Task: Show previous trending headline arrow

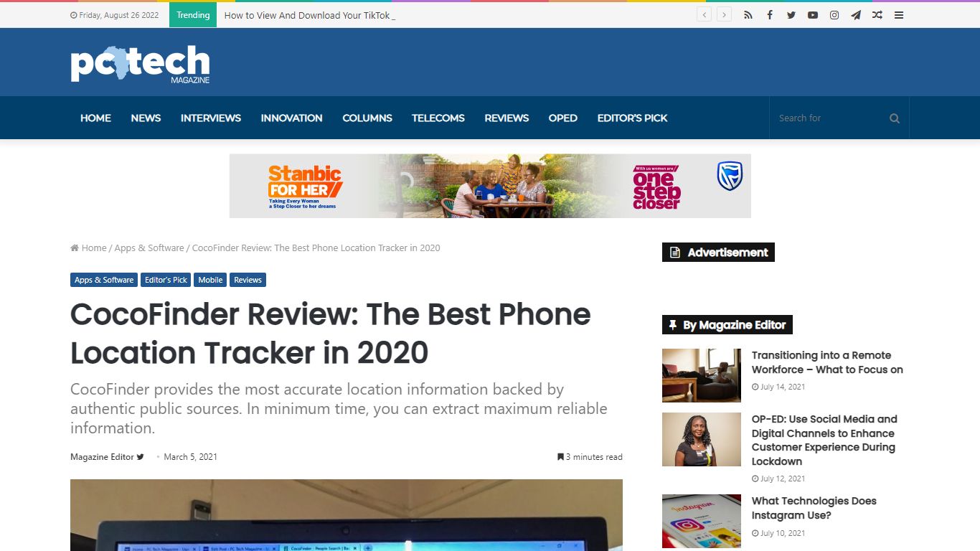Action: click(x=705, y=15)
